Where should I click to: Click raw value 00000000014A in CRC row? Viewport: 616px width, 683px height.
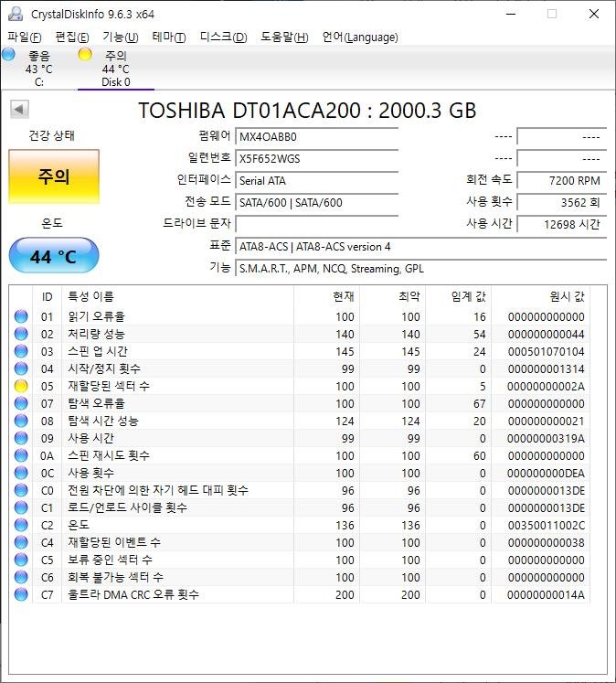pyautogui.click(x=546, y=595)
